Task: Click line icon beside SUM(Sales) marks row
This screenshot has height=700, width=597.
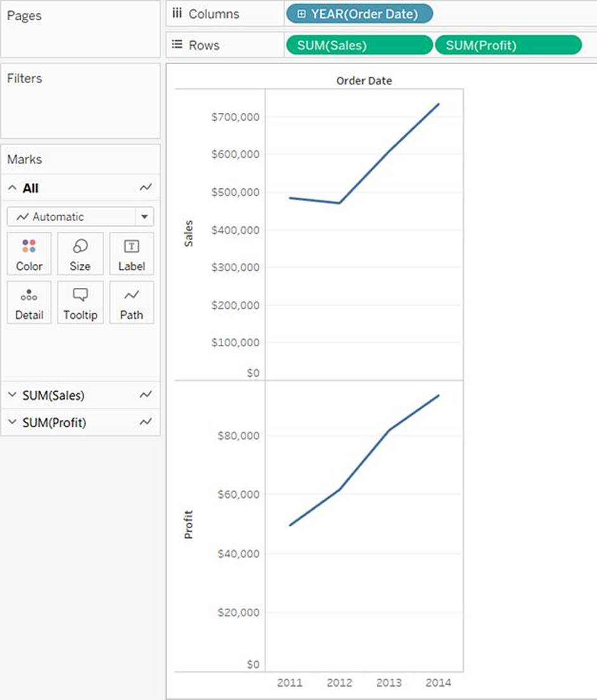Action: click(x=146, y=395)
